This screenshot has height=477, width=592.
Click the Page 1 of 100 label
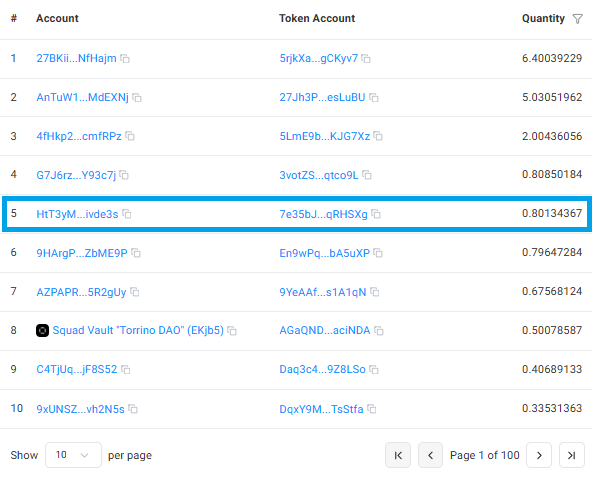click(485, 455)
